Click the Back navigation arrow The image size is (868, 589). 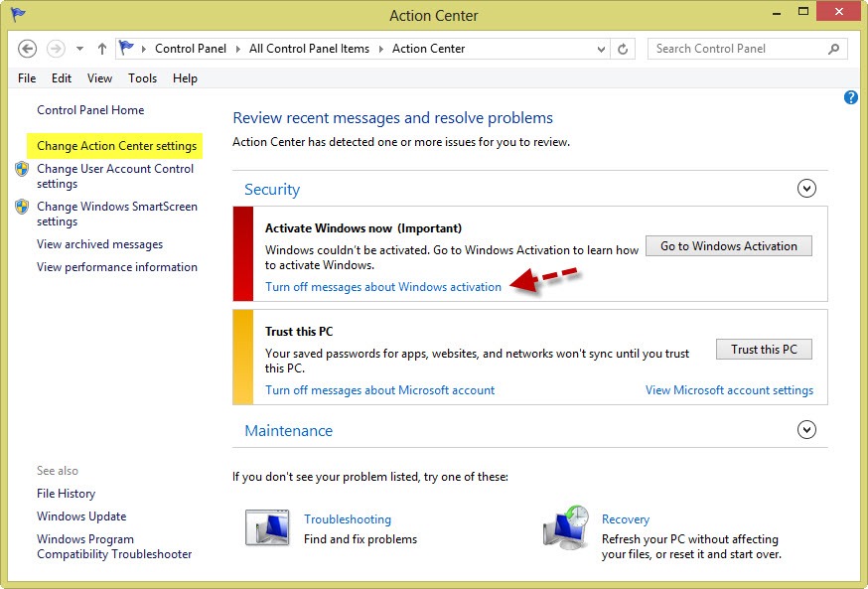[x=27, y=49]
